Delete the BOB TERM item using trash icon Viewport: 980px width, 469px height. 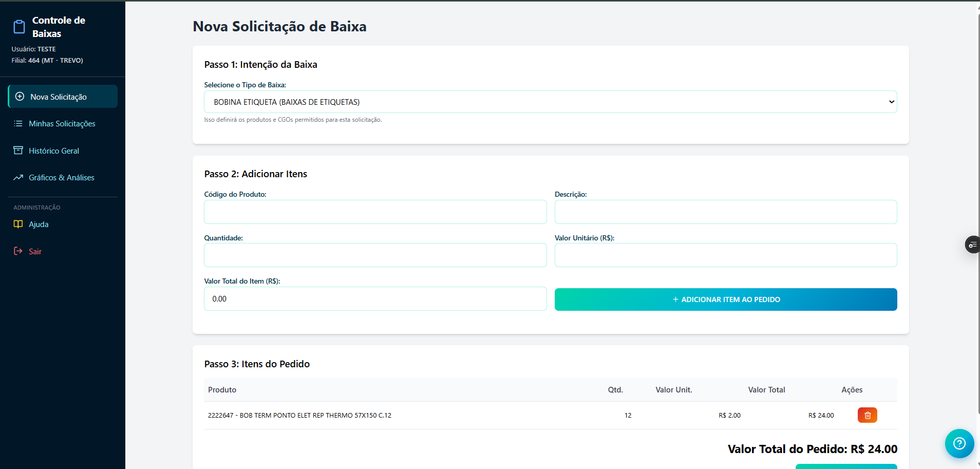[x=866, y=415]
